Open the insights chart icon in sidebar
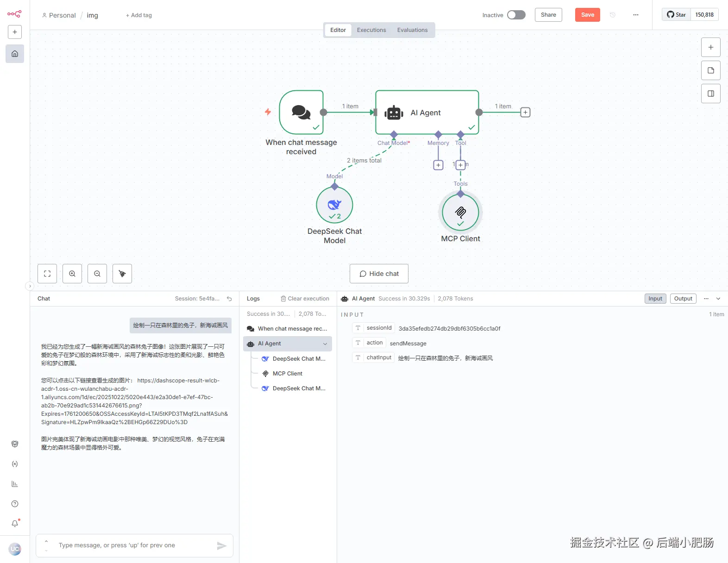This screenshot has height=563, width=728. [15, 484]
